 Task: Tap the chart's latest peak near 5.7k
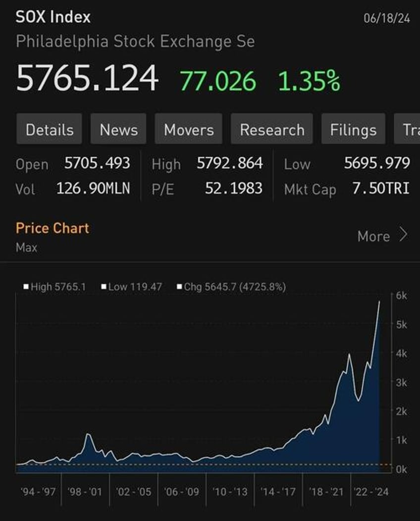379,302
